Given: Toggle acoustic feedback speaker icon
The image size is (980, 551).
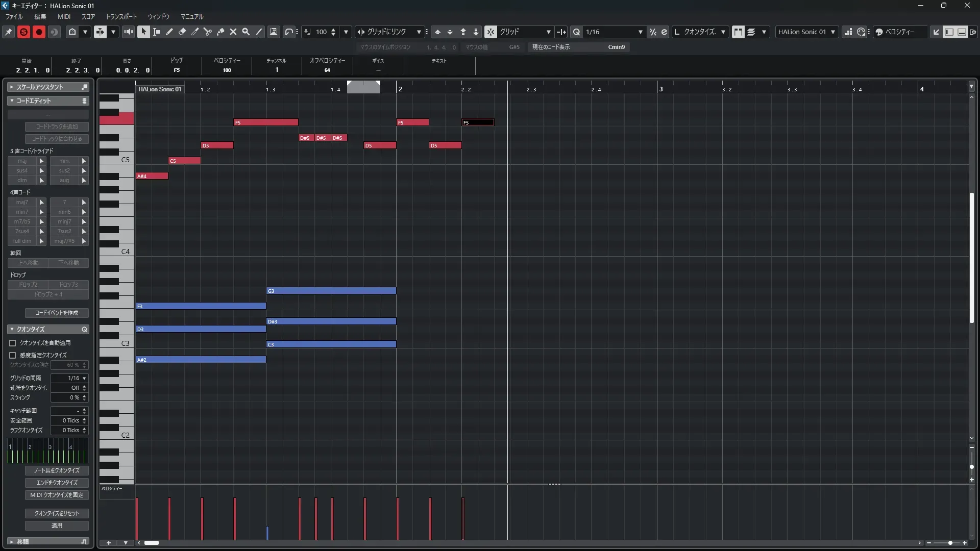Looking at the screenshot, I should [128, 32].
